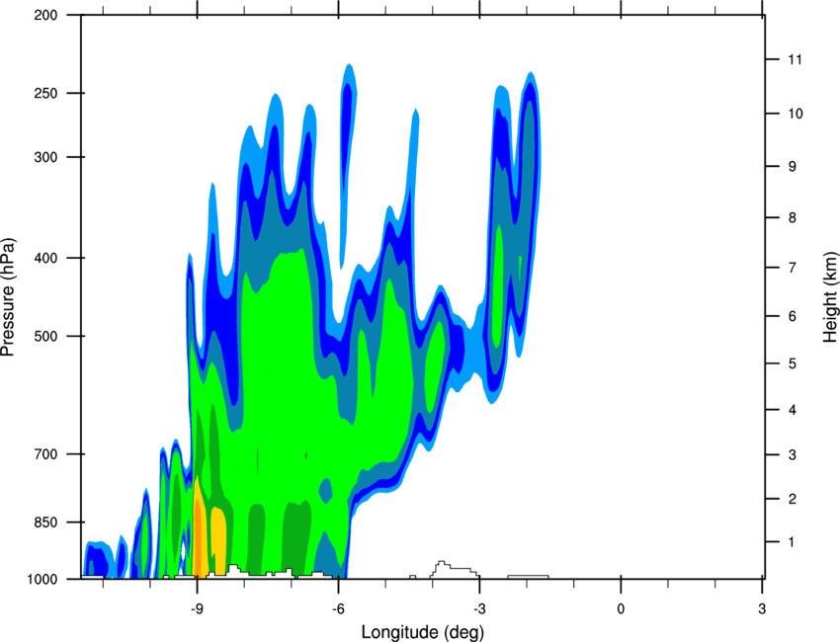Click the 7 km height label
Viewport: 840px width, 642px height.
pyautogui.click(x=793, y=268)
